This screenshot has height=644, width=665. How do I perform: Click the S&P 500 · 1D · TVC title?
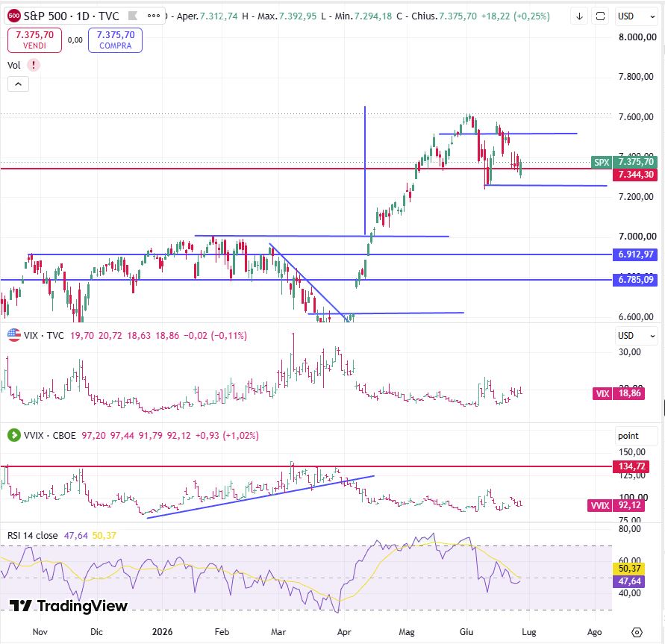71,16
